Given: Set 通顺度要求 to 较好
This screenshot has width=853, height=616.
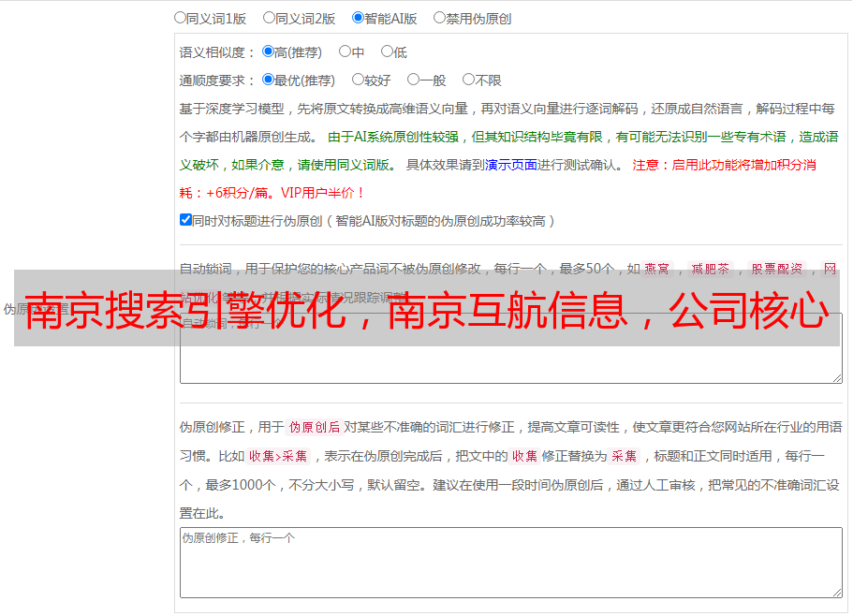Looking at the screenshot, I should click(x=358, y=80).
